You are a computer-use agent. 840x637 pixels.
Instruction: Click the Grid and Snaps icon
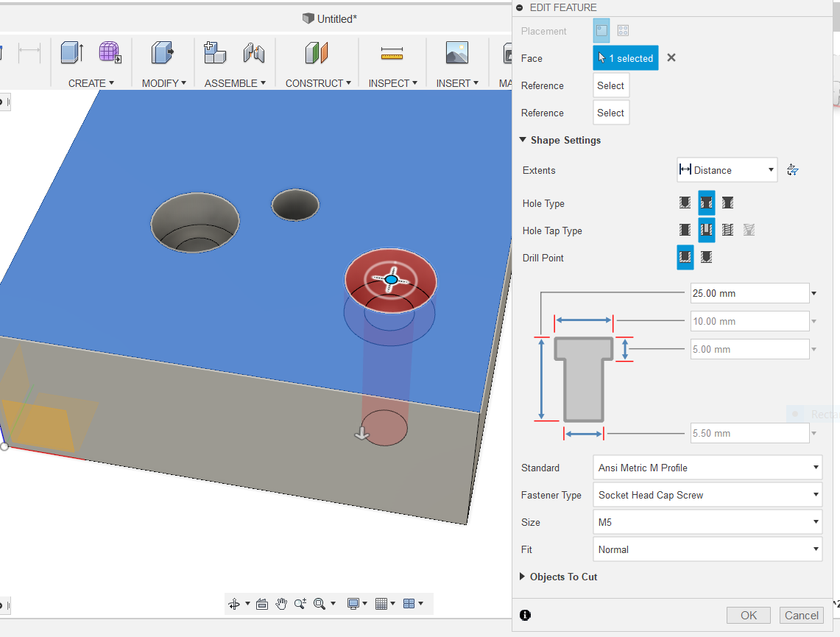point(381,604)
